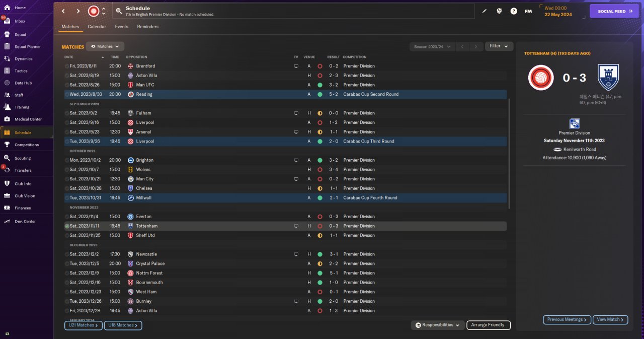The image size is (644, 339).
Task: Open the Scouting section
Action: (23, 158)
